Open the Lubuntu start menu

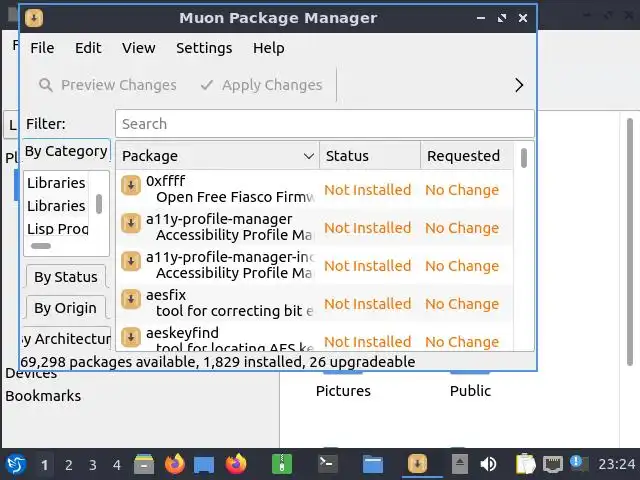[15, 464]
